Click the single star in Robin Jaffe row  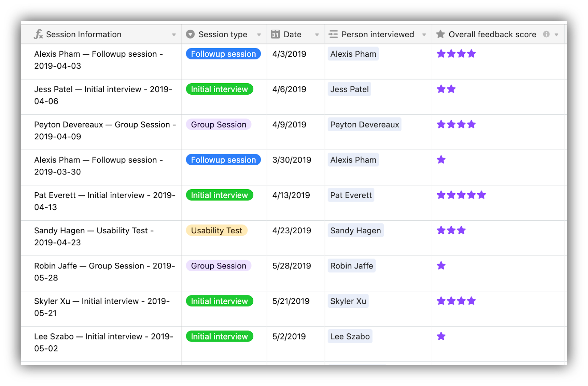pyautogui.click(x=441, y=265)
